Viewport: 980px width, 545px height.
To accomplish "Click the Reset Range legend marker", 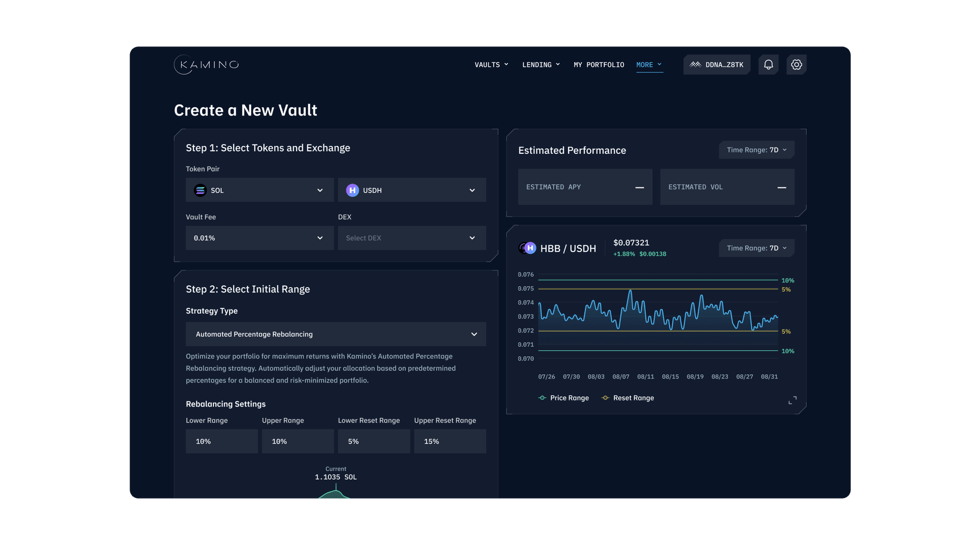I will click(x=605, y=398).
